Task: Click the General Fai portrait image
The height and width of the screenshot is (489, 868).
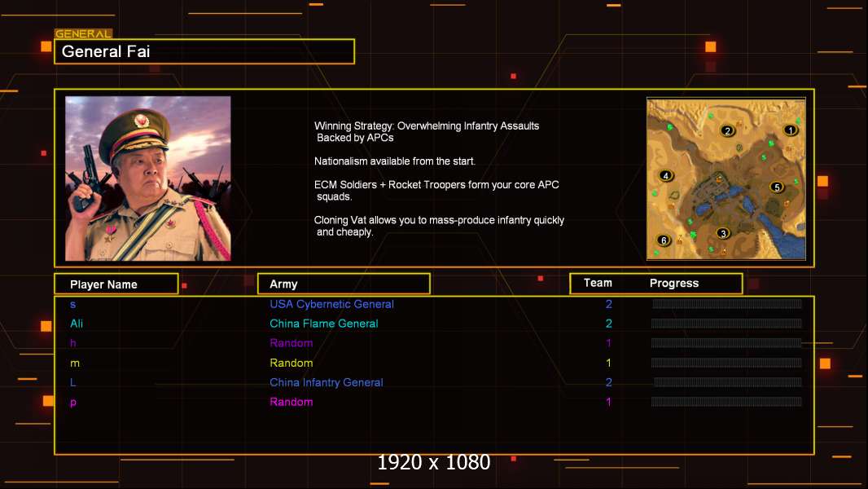Action: click(148, 178)
